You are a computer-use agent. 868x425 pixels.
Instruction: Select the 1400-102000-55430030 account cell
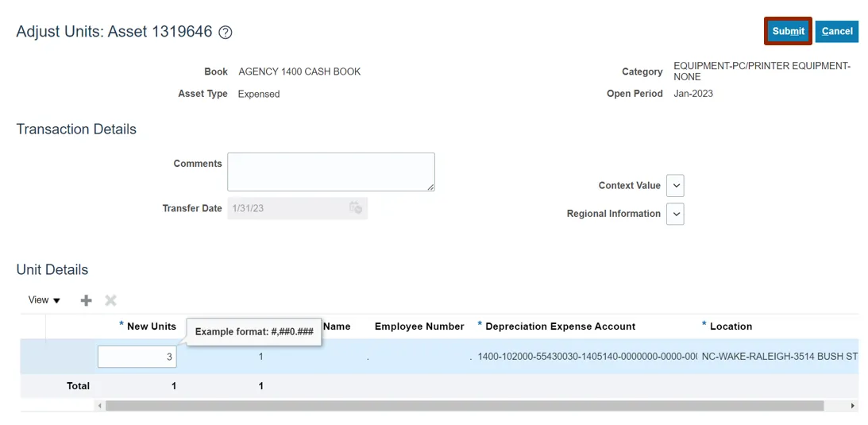pos(588,357)
